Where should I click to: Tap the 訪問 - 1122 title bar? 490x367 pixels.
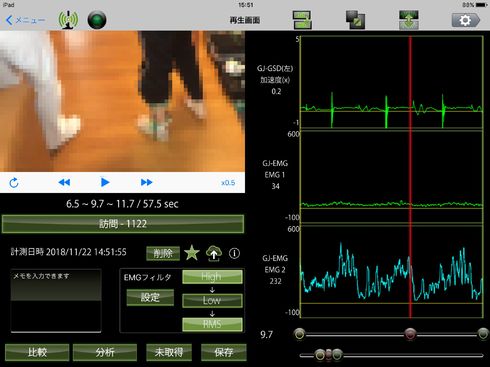[123, 224]
